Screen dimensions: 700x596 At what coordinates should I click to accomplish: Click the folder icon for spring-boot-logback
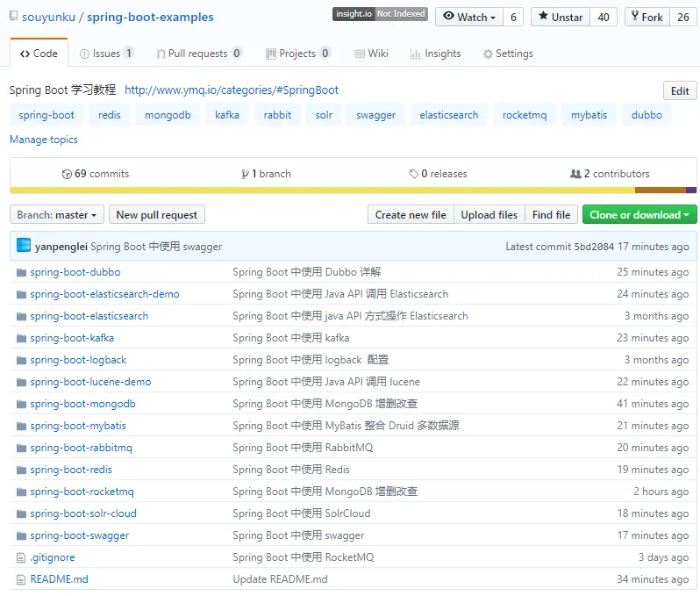pos(21,360)
